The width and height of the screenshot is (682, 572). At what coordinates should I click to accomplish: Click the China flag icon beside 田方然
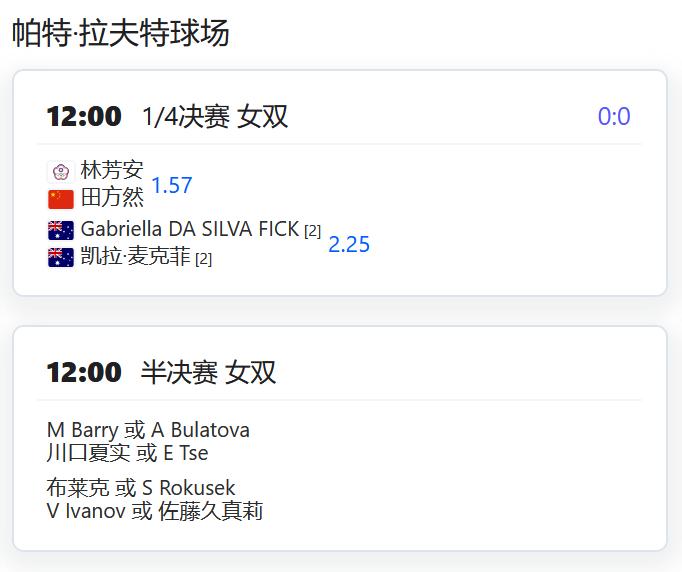pyautogui.click(x=61, y=199)
